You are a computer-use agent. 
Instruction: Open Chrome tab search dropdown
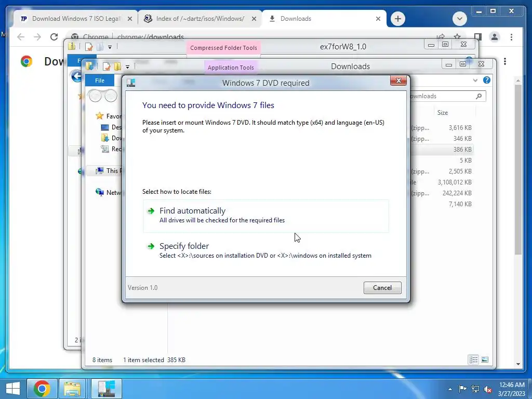pos(459,19)
